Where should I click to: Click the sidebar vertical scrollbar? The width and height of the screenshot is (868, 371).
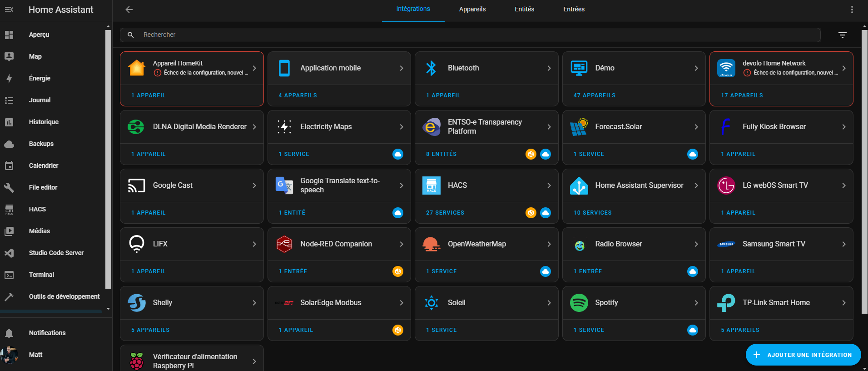[x=108, y=159]
